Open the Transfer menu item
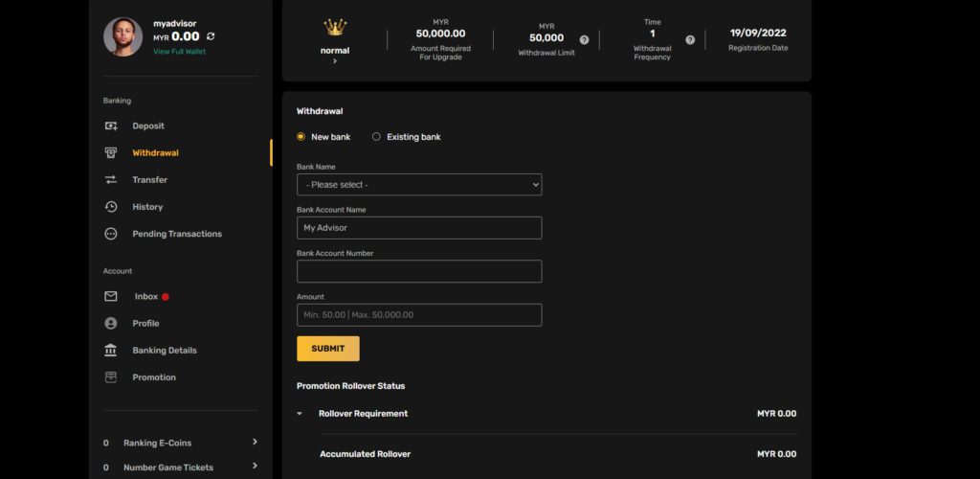980x479 pixels. pyautogui.click(x=150, y=179)
